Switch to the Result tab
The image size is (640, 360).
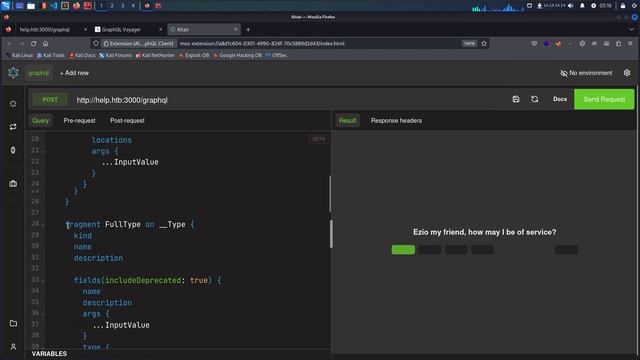click(x=347, y=120)
